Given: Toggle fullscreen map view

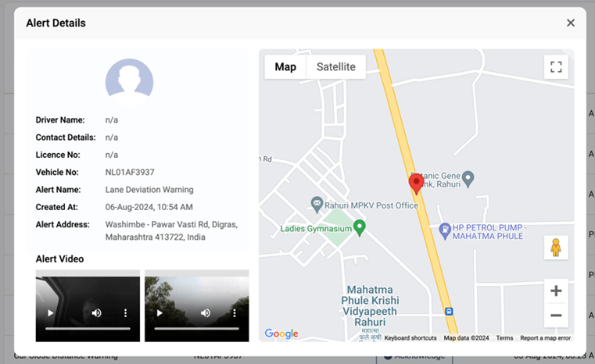Looking at the screenshot, I should coord(556,67).
